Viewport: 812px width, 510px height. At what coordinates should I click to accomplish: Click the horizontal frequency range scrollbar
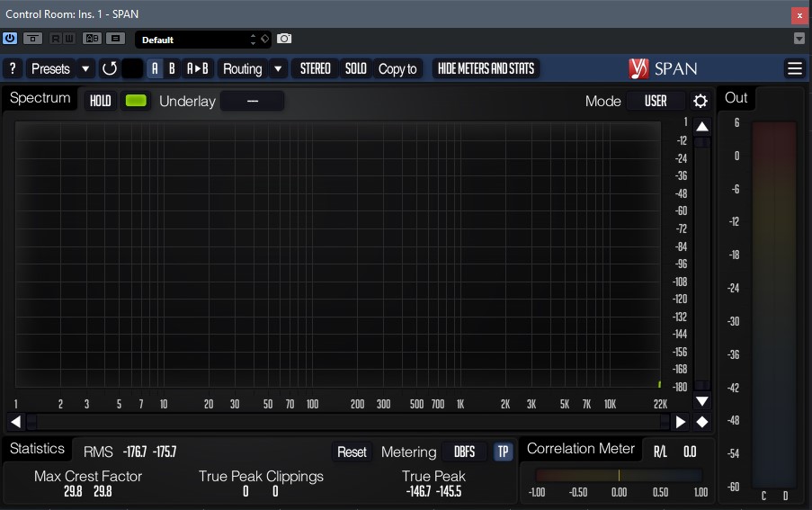tap(348, 422)
